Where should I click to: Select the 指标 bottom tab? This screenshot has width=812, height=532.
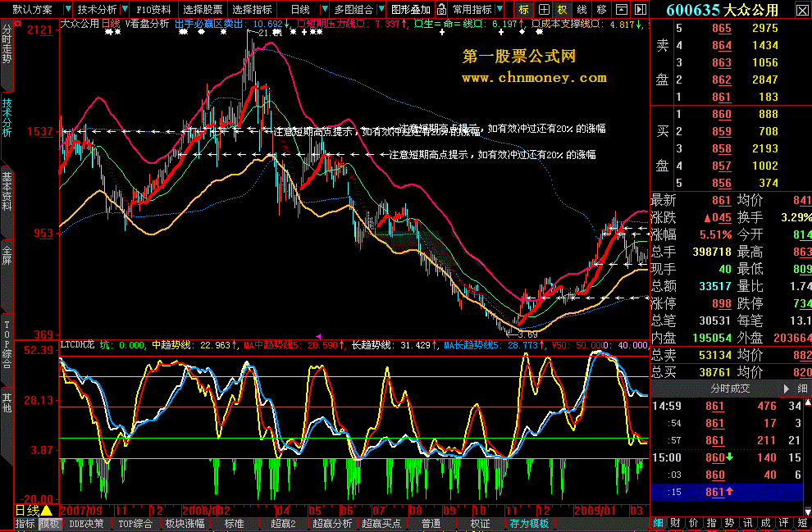click(25, 525)
